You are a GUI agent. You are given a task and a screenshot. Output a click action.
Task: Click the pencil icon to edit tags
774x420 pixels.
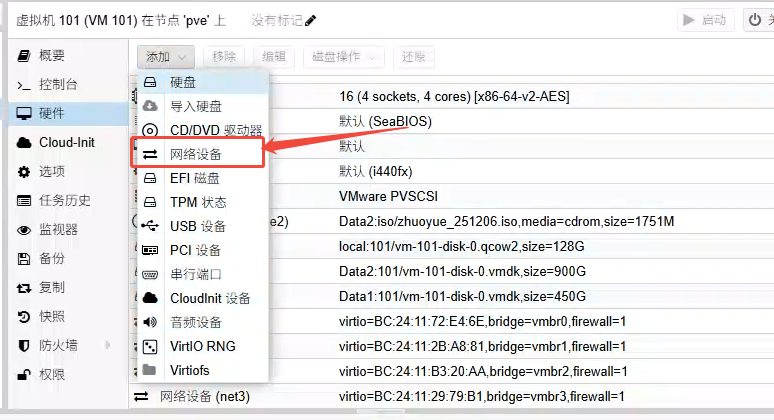pos(310,20)
